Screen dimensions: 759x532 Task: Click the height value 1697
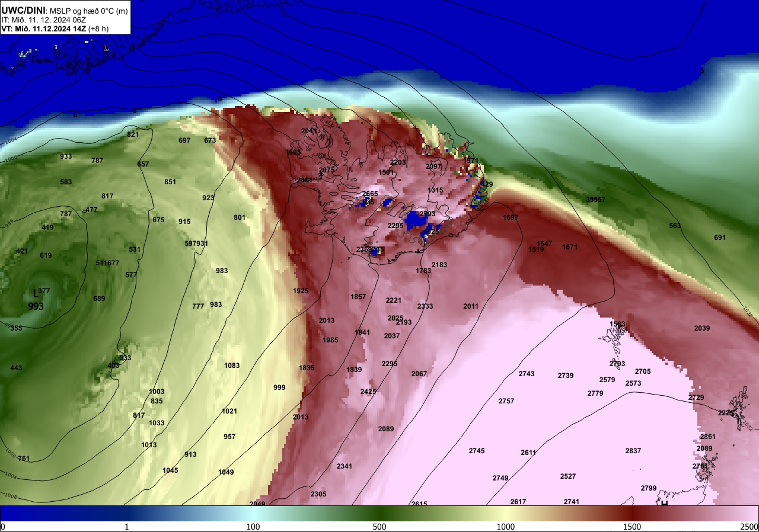click(511, 217)
